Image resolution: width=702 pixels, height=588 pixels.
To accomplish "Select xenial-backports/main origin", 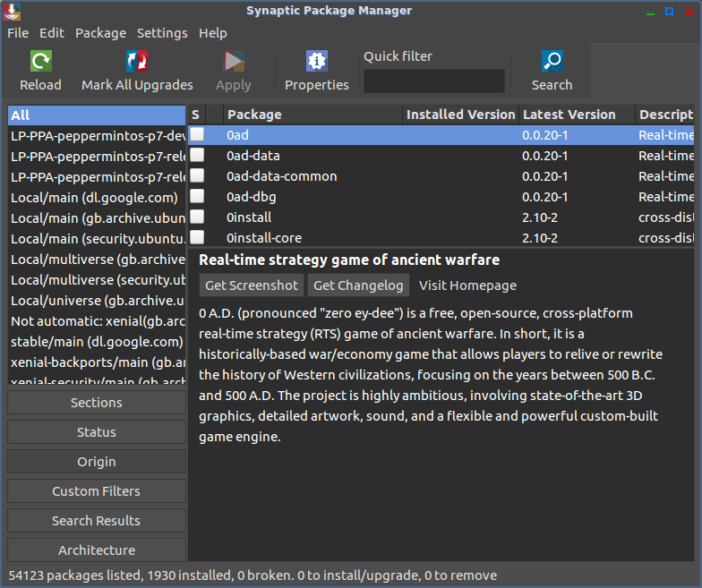I will coord(97,362).
